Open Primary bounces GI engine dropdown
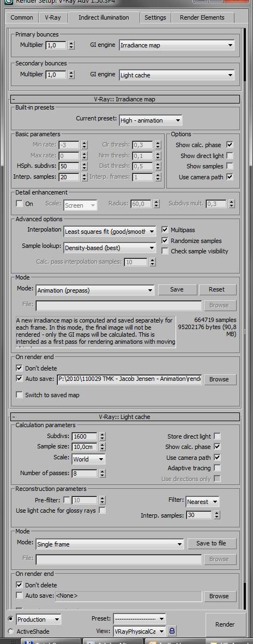Image resolution: width=253 pixels, height=644 pixels. click(x=177, y=45)
